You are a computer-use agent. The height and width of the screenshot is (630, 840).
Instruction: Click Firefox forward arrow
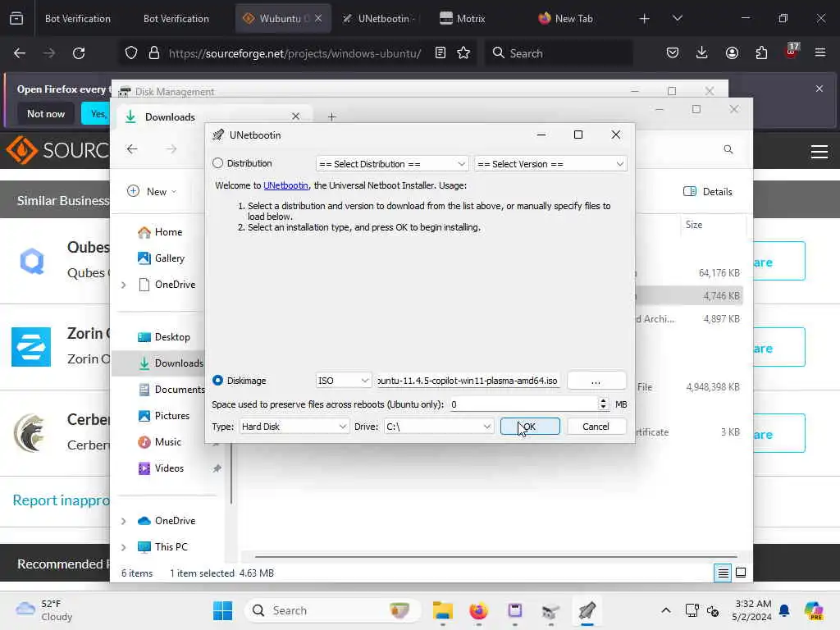[48, 53]
